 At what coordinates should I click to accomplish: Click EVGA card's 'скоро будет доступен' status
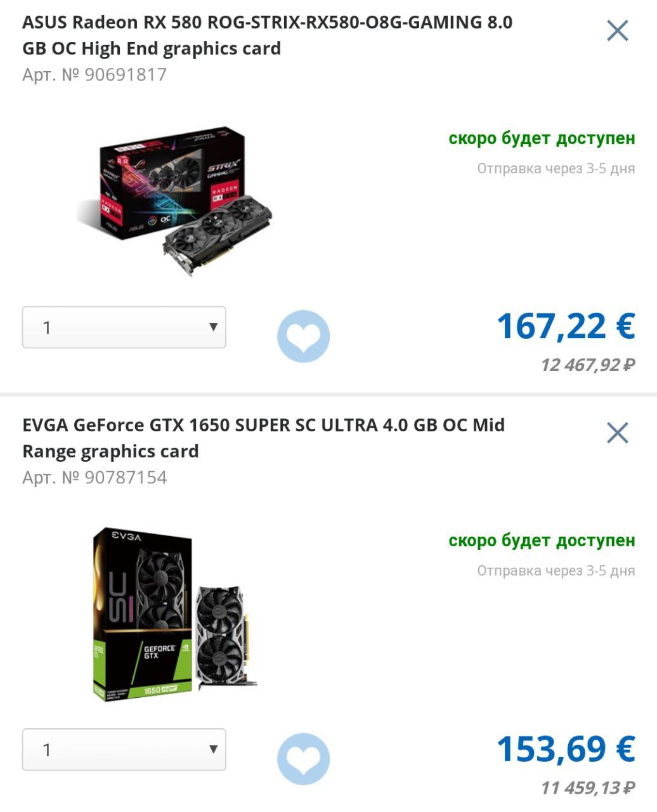click(542, 540)
